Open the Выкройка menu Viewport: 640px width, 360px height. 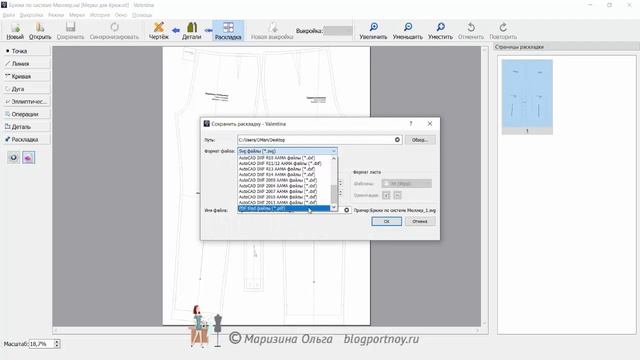click(x=31, y=15)
